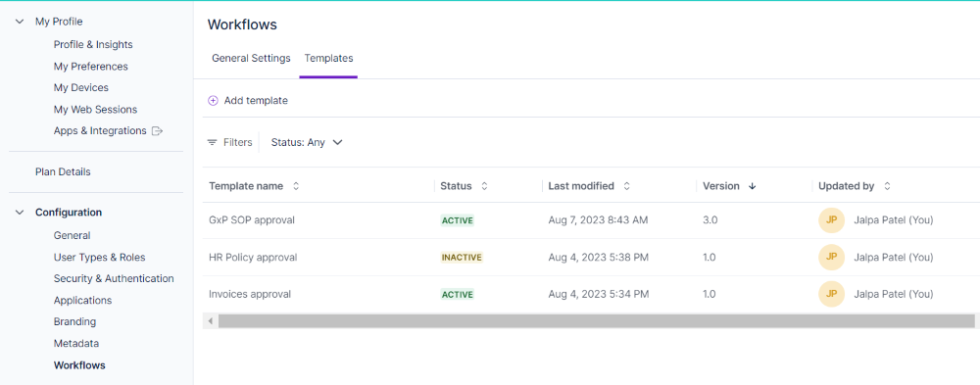Open the GxP SOP approval template

coord(252,220)
